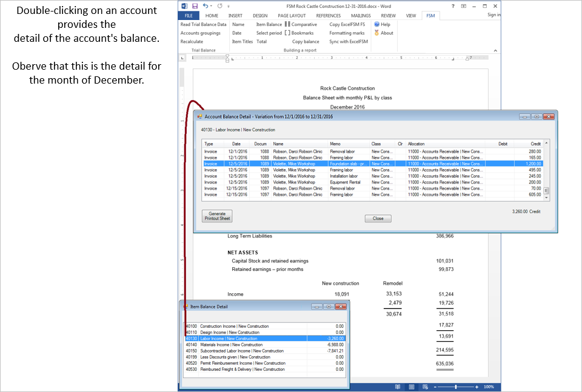Click Formatting marks in the ribbon
Screen dimensions: 582x392
point(347,33)
